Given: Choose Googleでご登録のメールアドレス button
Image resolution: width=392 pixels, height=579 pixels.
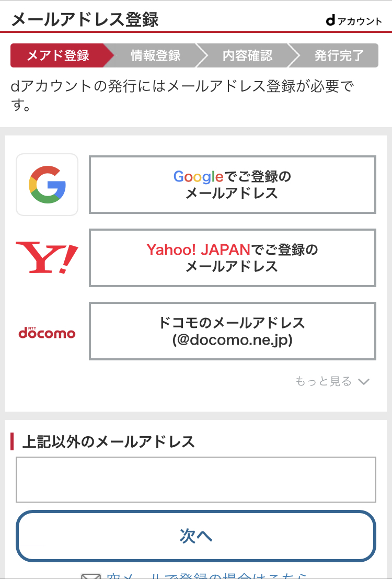Looking at the screenshot, I should tap(233, 185).
